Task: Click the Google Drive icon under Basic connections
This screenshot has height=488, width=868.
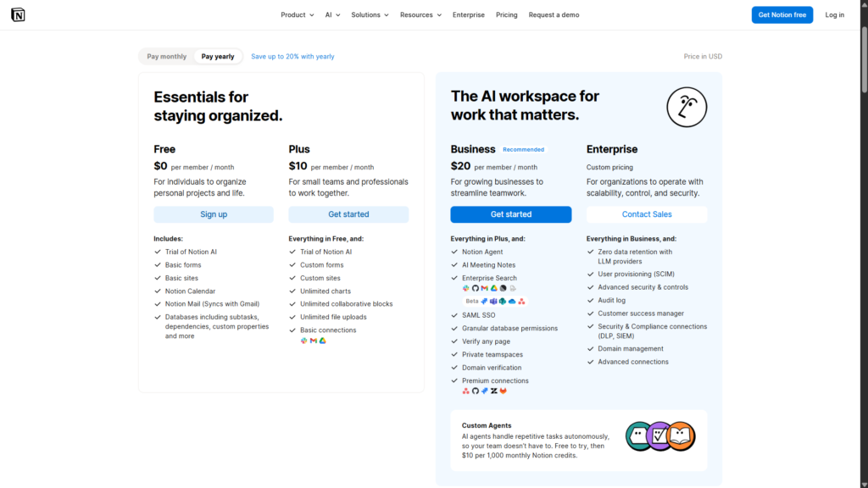Action: pos(323,341)
